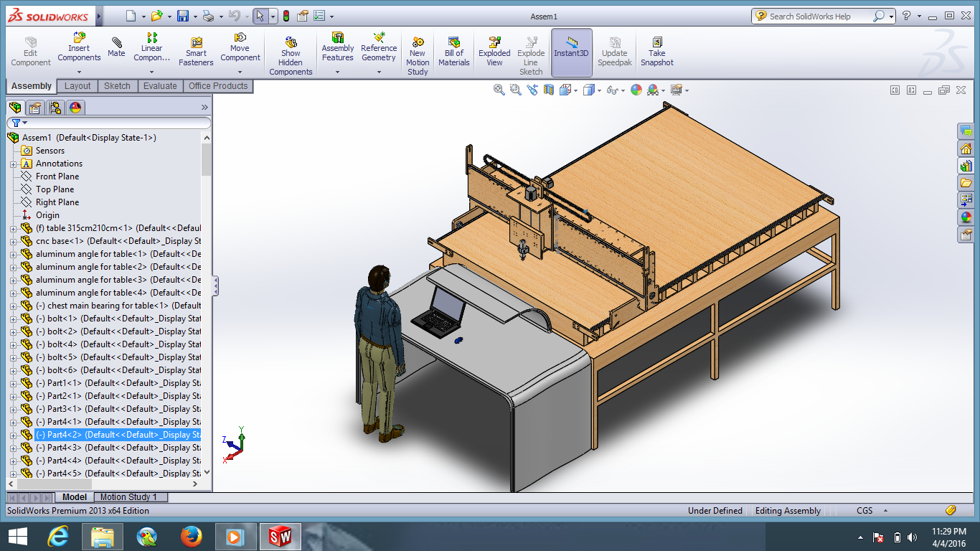This screenshot has width=980, height=551.
Task: Expand the hidden panel tabs chevron
Action: tap(204, 108)
